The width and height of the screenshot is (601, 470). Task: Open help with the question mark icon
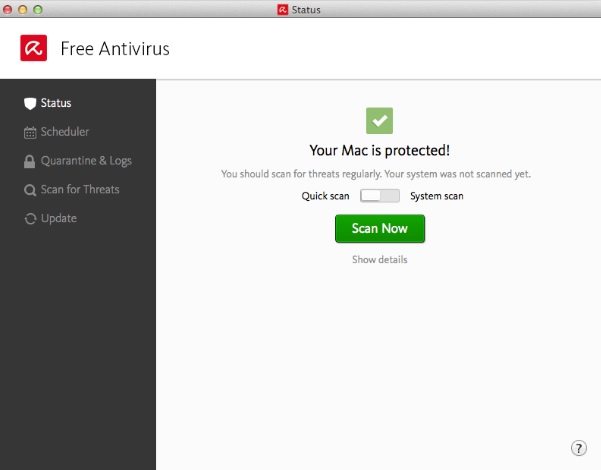(579, 448)
